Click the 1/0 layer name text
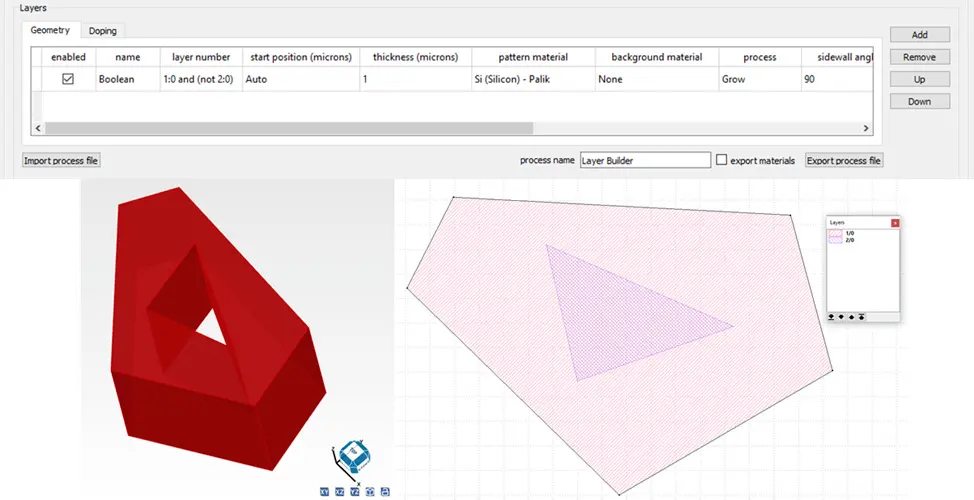 [850, 234]
